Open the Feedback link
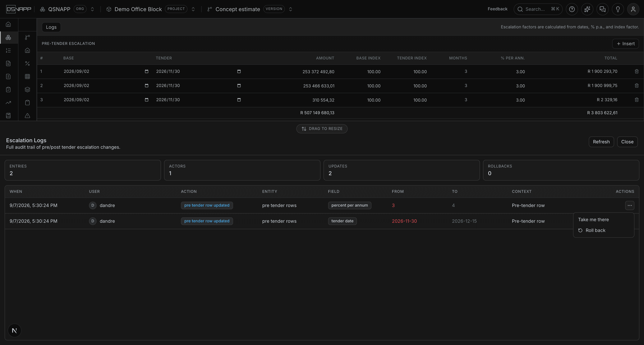The width and height of the screenshot is (644, 345). 497,9
